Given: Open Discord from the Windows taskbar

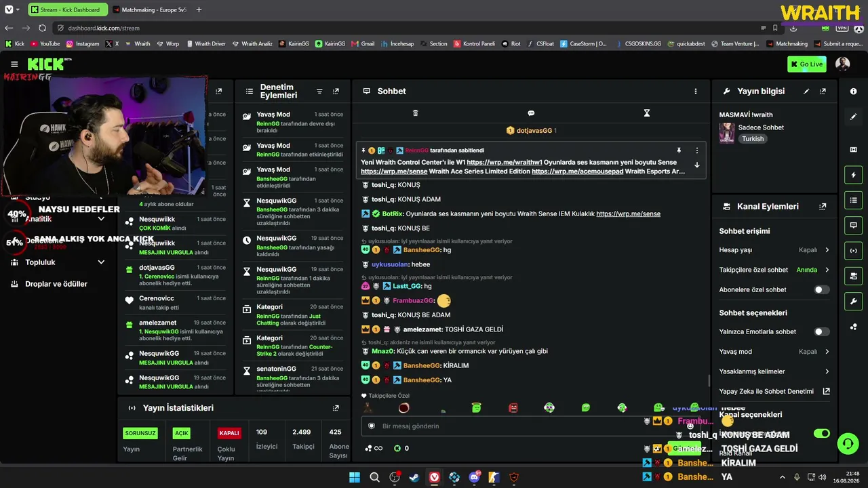Looking at the screenshot, I should point(474,477).
